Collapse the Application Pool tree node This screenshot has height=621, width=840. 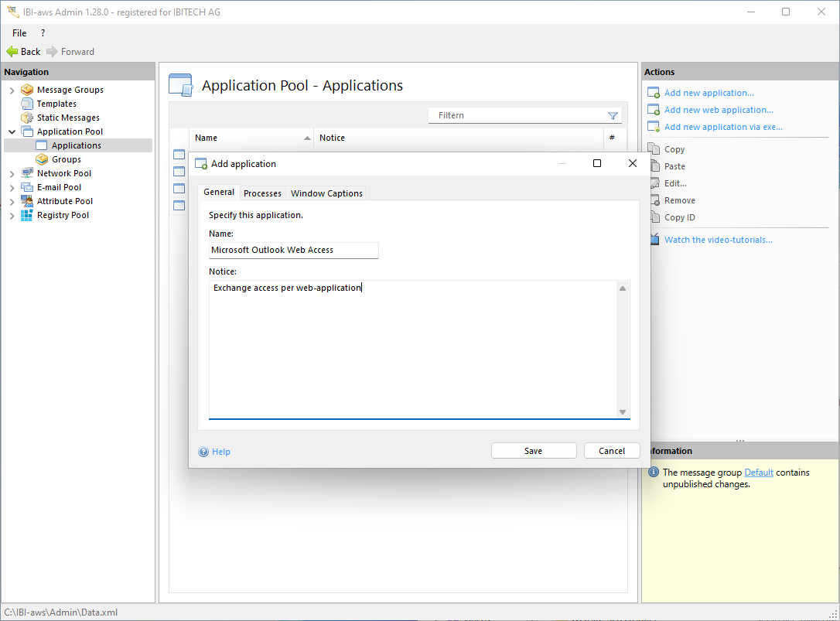click(12, 132)
